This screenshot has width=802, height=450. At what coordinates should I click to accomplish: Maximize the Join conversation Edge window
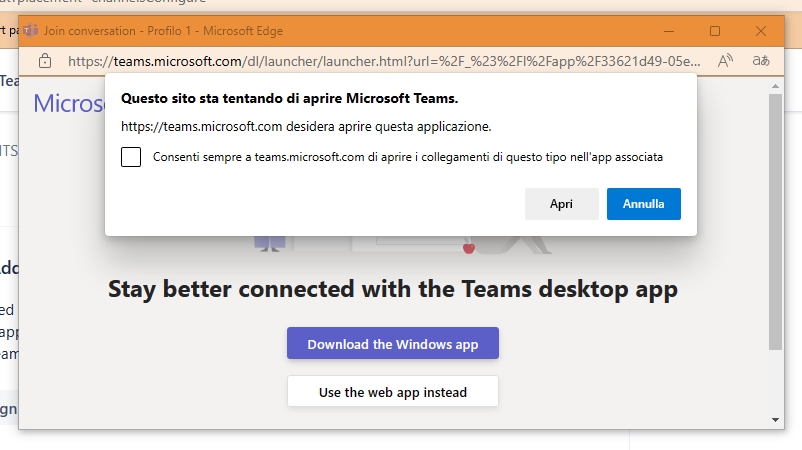click(x=715, y=31)
